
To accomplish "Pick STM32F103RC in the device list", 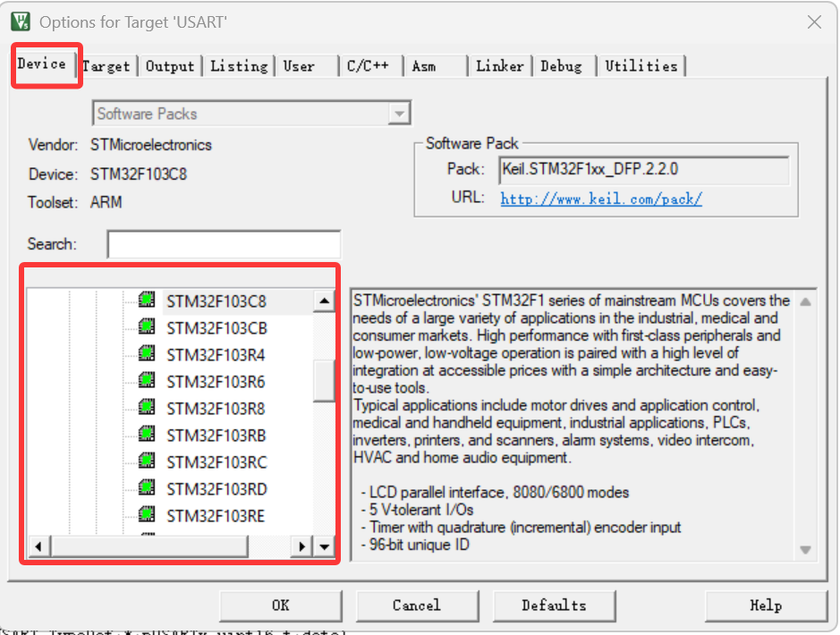I will click(x=216, y=462).
